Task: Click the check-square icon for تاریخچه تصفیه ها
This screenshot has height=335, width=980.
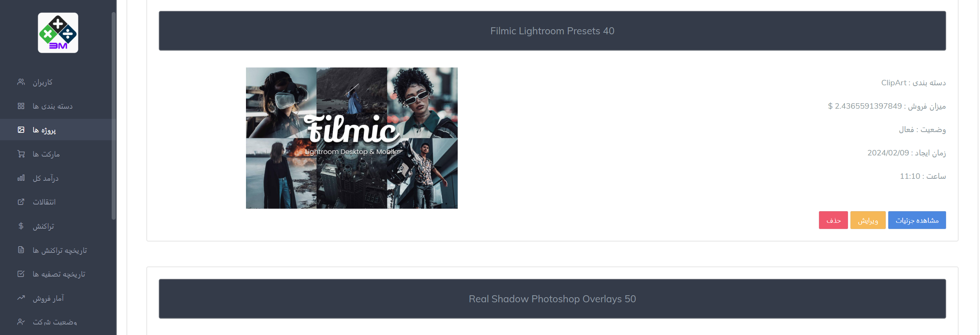Action: click(x=21, y=274)
